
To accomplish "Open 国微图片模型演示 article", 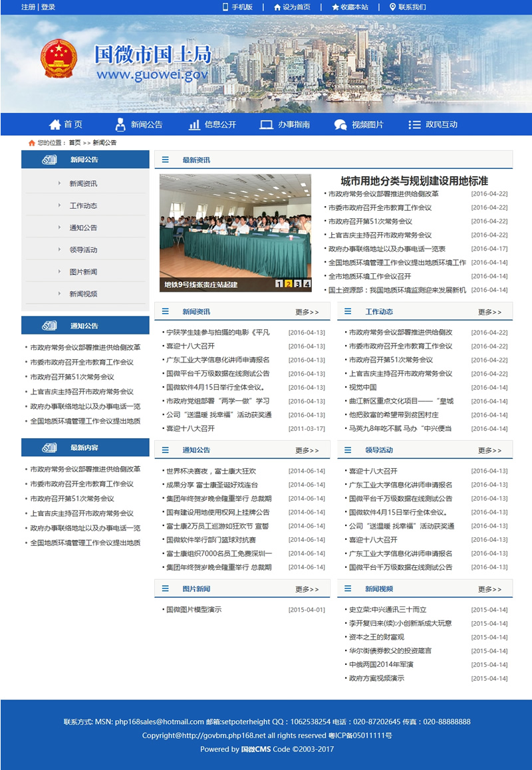I will click(194, 610).
